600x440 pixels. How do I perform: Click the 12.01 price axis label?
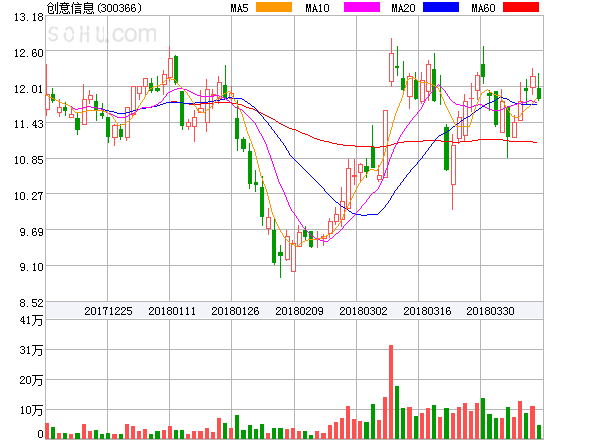click(29, 89)
